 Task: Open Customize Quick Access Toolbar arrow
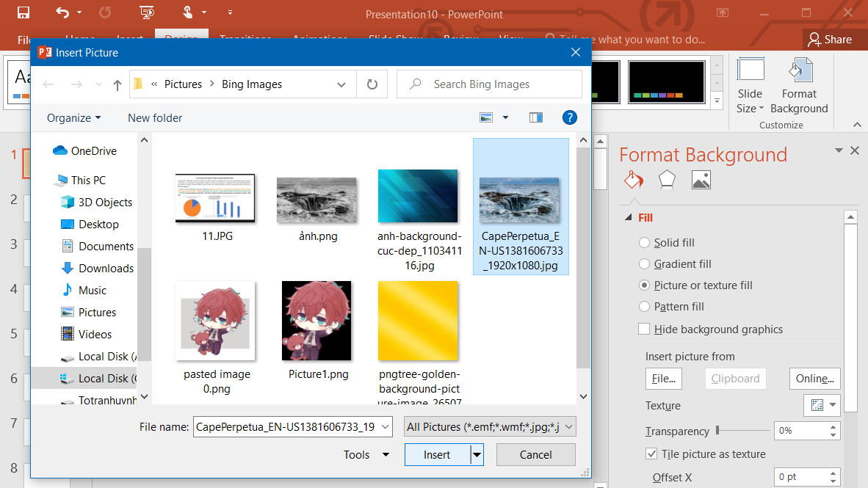click(x=230, y=12)
